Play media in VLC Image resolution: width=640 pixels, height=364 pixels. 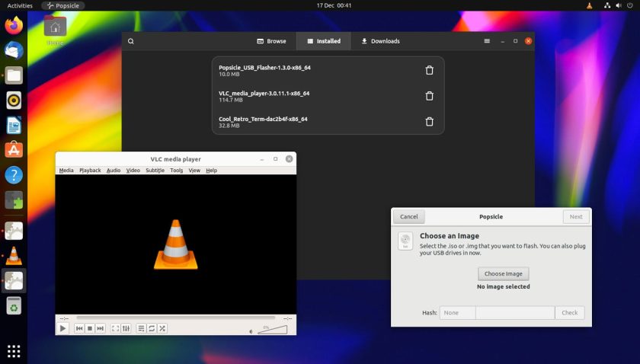click(62, 328)
